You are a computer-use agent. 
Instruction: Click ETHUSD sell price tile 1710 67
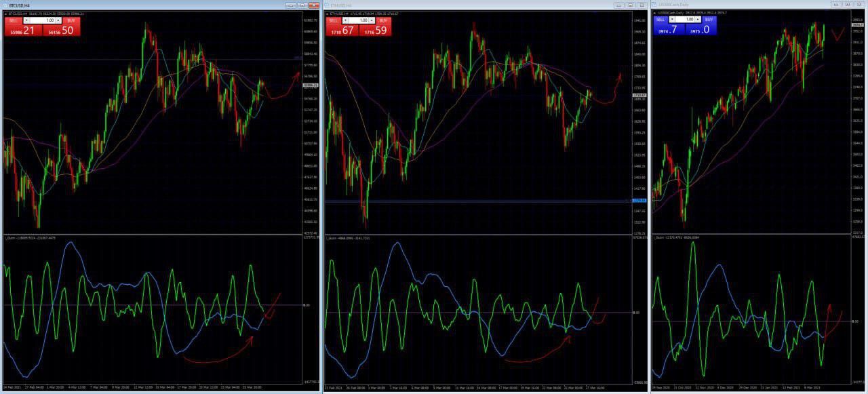click(342, 31)
